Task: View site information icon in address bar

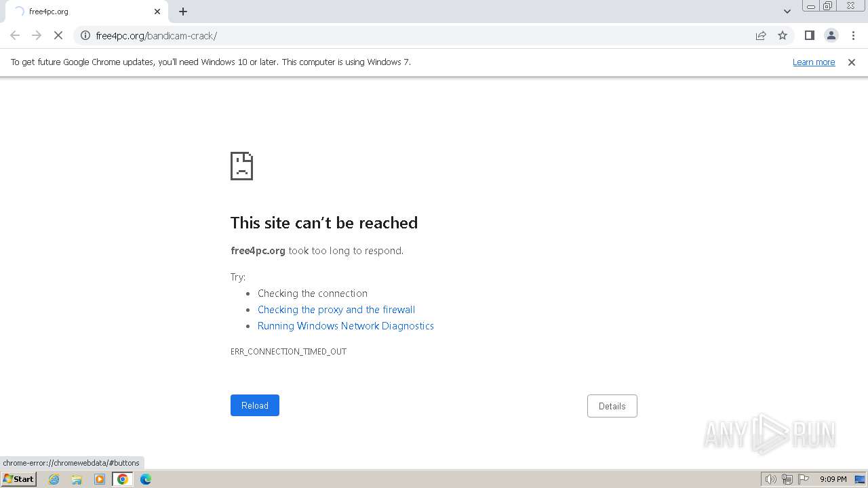Action: 85,35
